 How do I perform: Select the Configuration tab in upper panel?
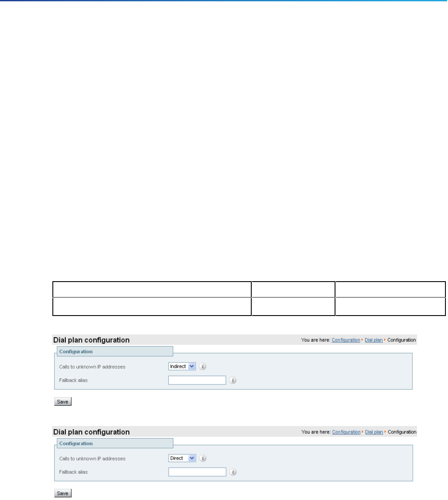pos(115,351)
